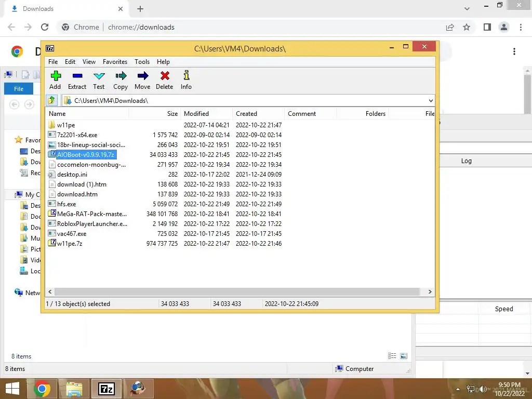Click the hfs.exe file icon
The width and height of the screenshot is (532, 399).
[51, 204]
